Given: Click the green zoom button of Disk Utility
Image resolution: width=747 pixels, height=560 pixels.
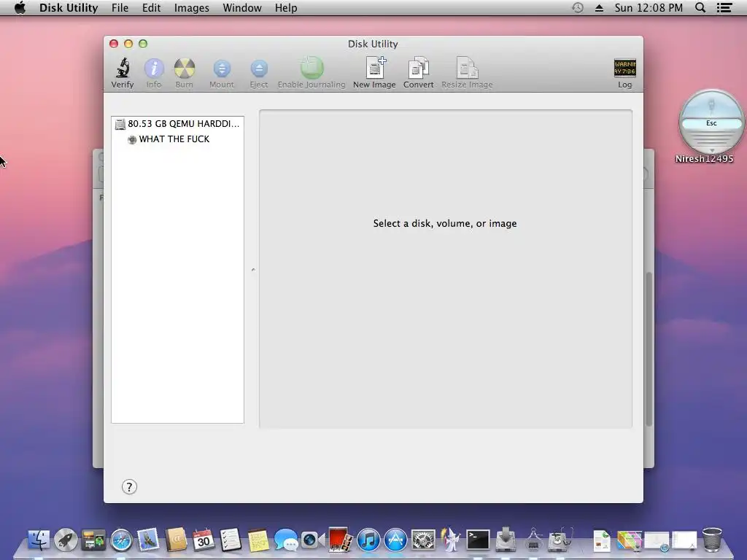Looking at the screenshot, I should pos(143,44).
